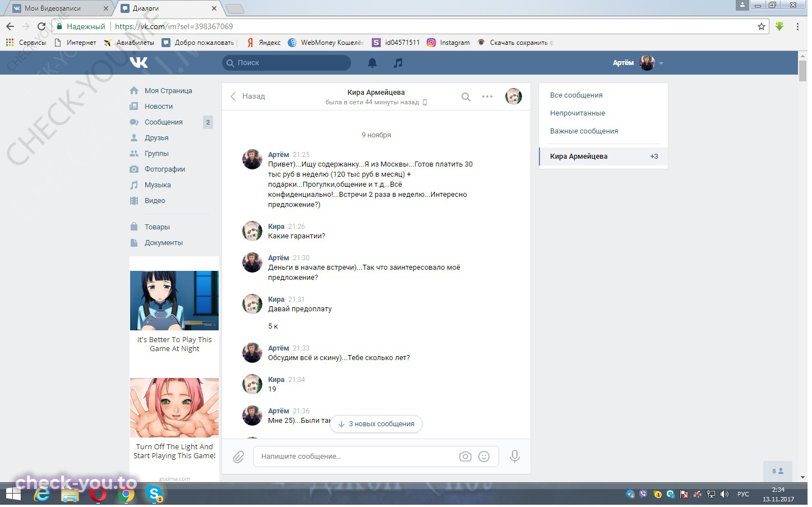Viewport: 812px width, 507px height.
Task: Click the Назад back link
Action: click(x=249, y=97)
